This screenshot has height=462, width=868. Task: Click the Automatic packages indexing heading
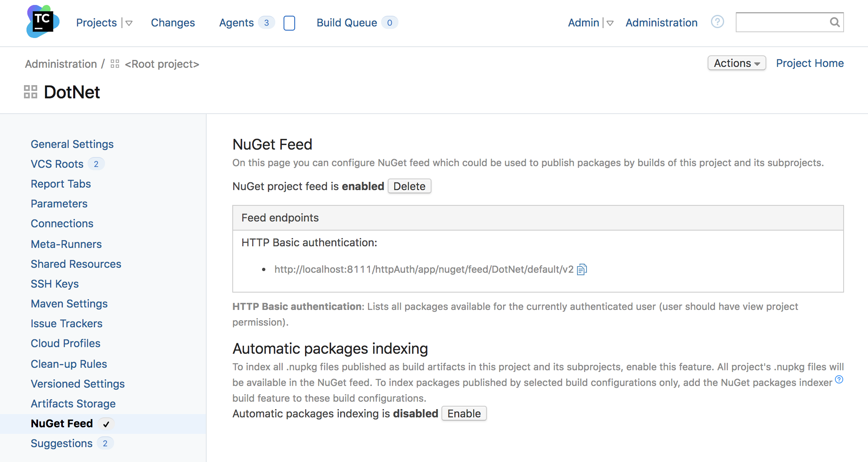tap(330, 349)
